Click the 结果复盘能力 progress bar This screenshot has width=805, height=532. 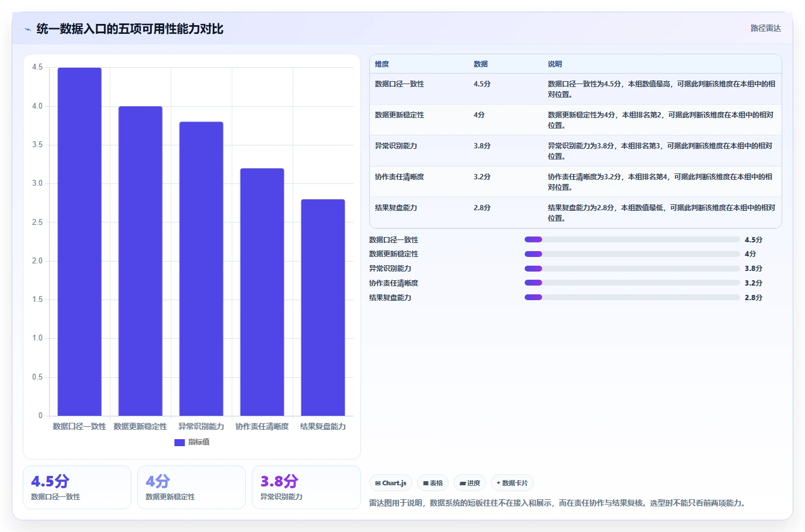[x=632, y=297]
